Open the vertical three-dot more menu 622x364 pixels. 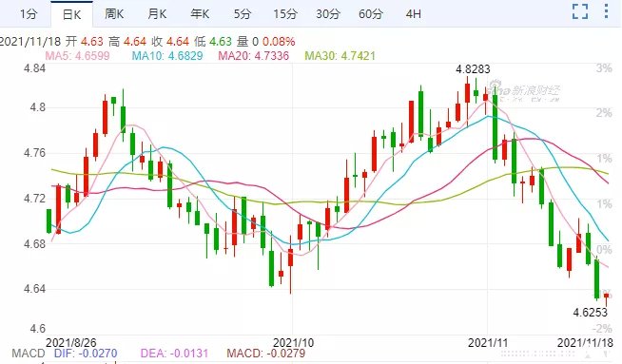click(x=606, y=11)
